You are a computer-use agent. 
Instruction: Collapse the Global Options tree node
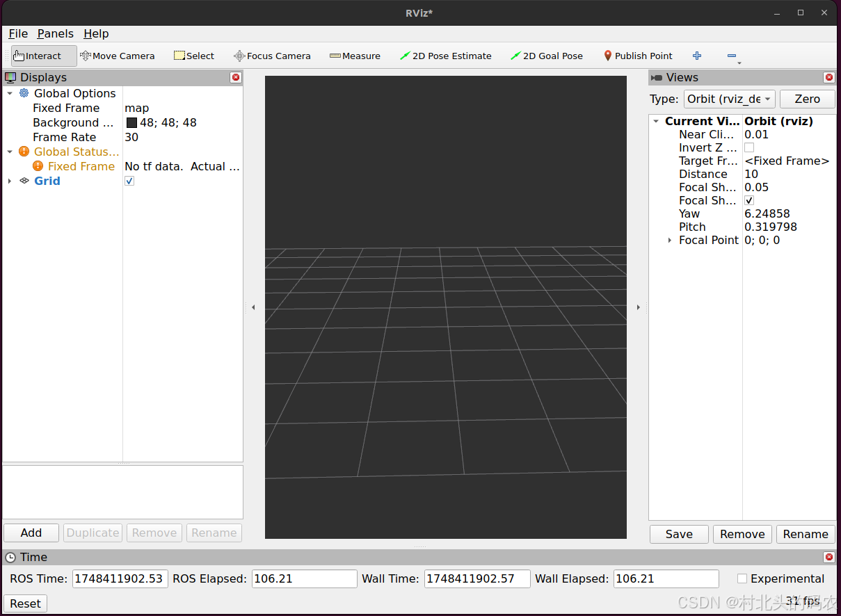pyautogui.click(x=10, y=93)
